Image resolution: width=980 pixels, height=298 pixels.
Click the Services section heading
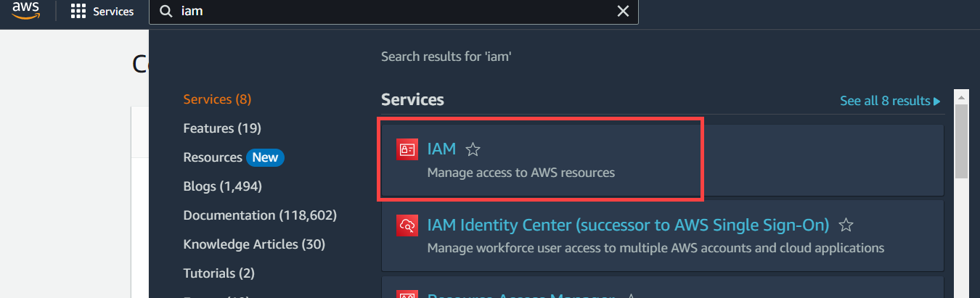[412, 99]
